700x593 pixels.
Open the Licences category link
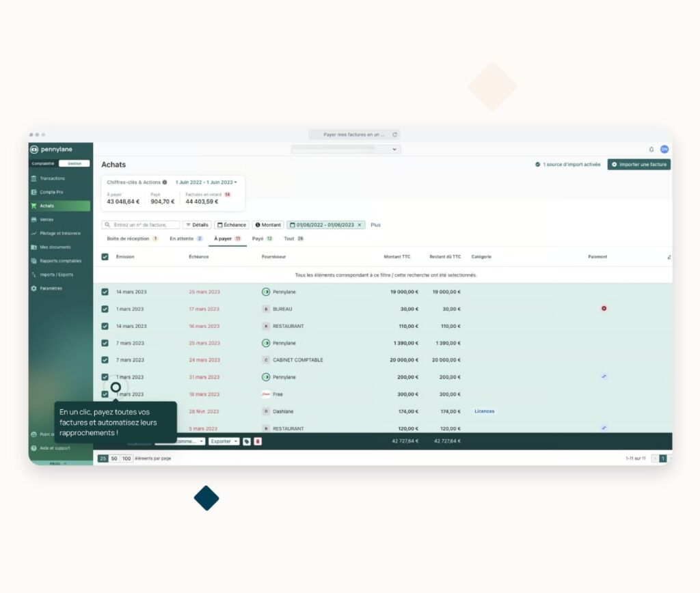485,411
